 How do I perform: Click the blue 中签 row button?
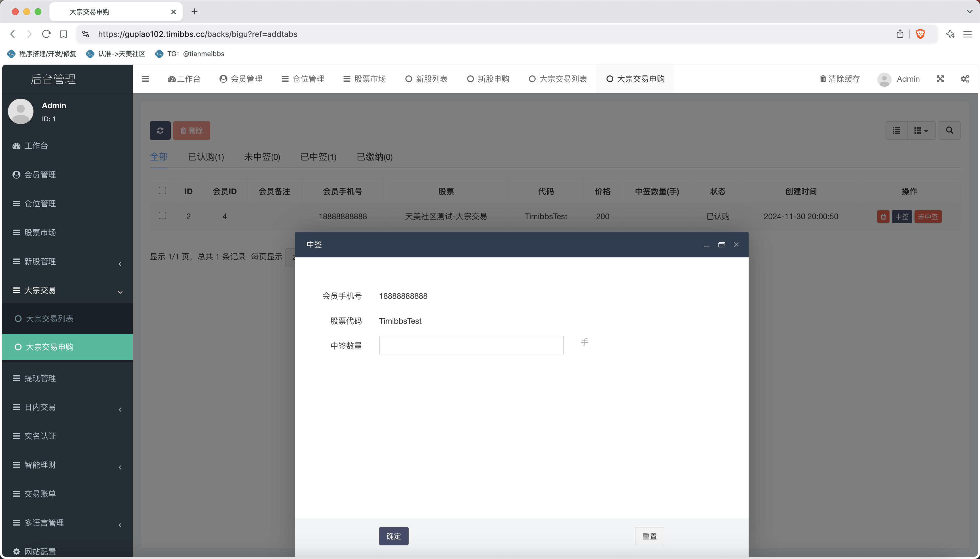point(902,217)
